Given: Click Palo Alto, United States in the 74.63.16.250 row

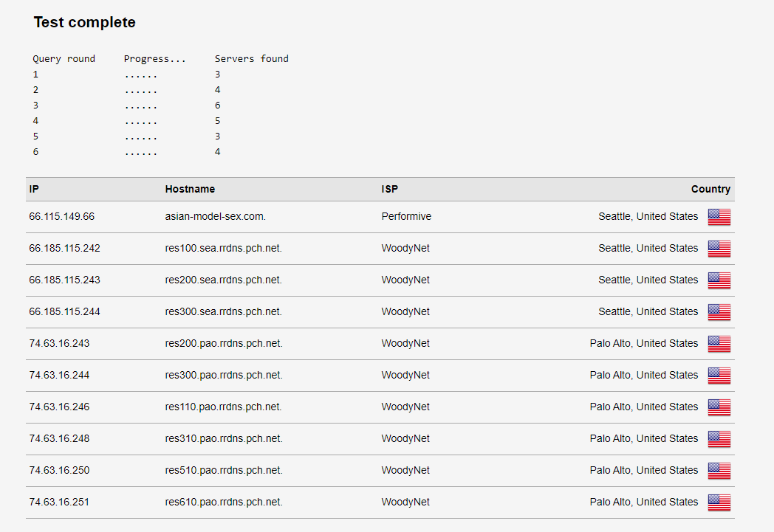Looking at the screenshot, I should click(644, 470).
